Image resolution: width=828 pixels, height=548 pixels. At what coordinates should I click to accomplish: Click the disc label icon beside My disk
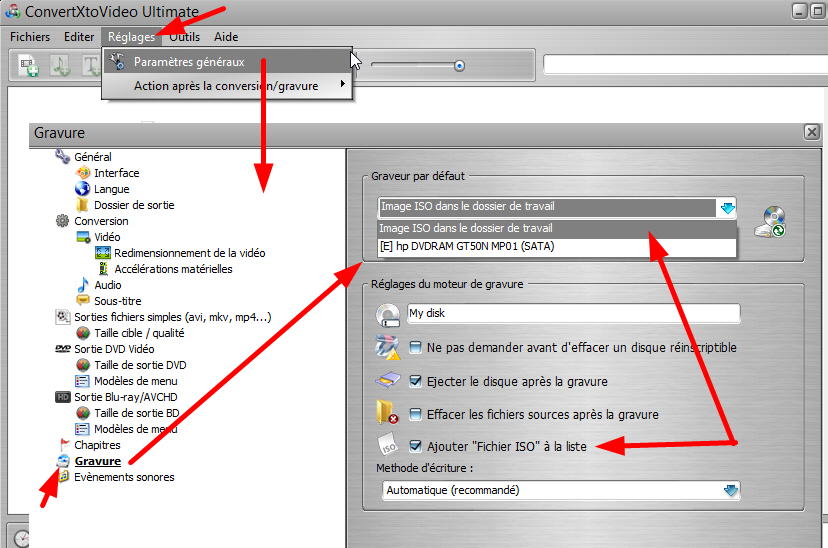[388, 315]
